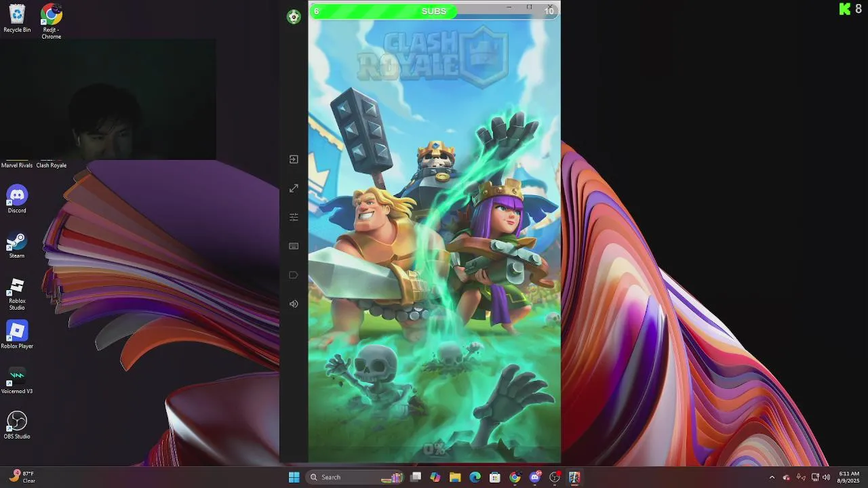
Task: Click the exit arrow icon in emulator sidebar
Action: [294, 159]
